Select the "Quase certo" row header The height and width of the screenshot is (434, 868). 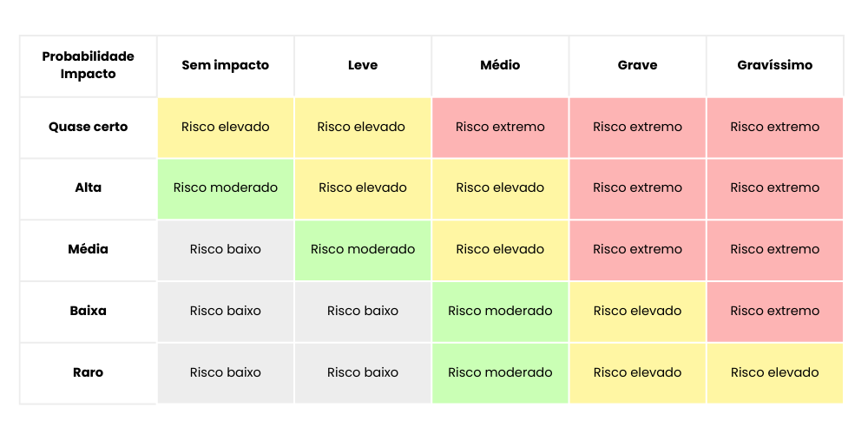click(88, 127)
